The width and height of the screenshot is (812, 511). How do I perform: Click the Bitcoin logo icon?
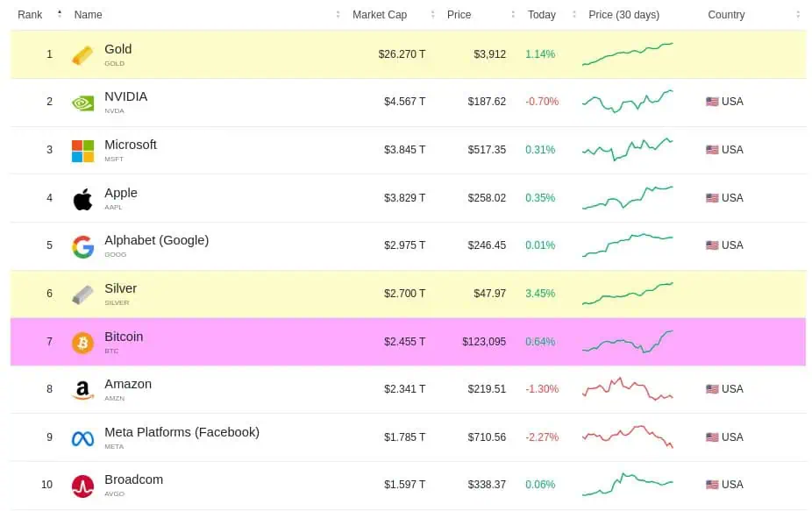tap(82, 343)
